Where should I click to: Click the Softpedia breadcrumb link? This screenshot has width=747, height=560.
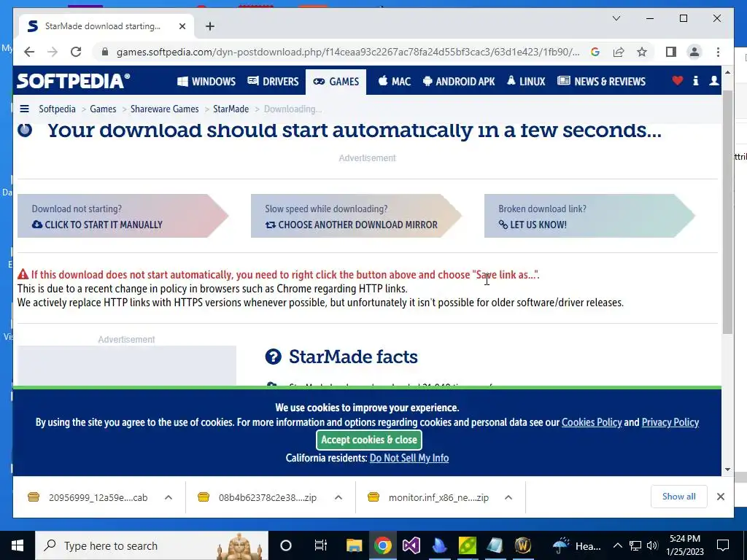click(x=57, y=109)
